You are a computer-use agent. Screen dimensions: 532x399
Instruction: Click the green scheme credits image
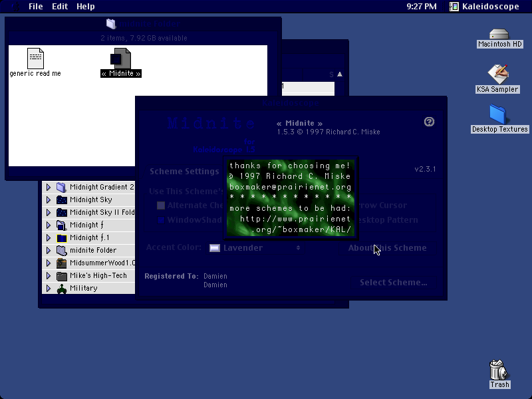291,198
